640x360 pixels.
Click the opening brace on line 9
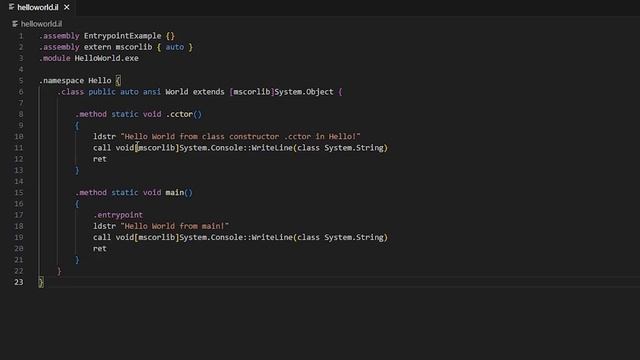(x=77, y=126)
